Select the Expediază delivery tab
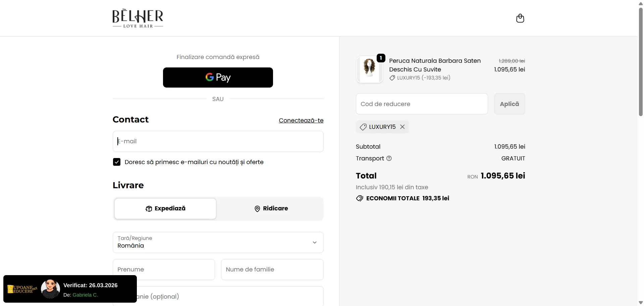The width and height of the screenshot is (644, 306). point(165,208)
